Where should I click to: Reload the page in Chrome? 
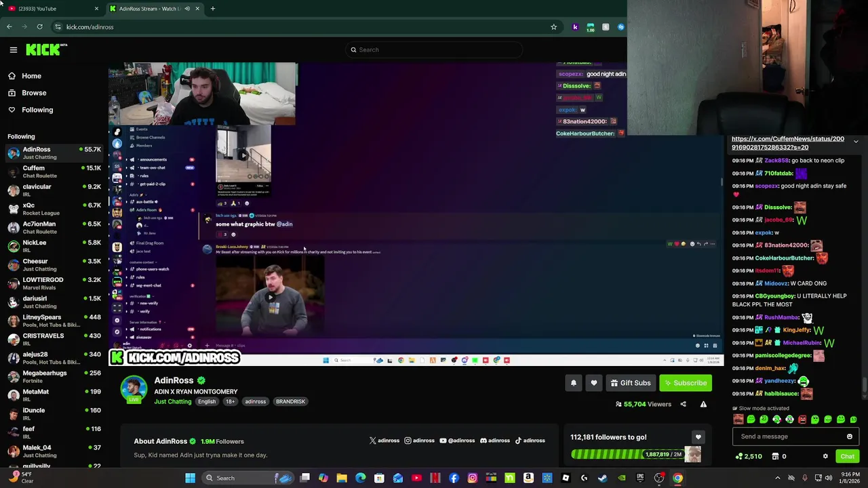(x=39, y=27)
